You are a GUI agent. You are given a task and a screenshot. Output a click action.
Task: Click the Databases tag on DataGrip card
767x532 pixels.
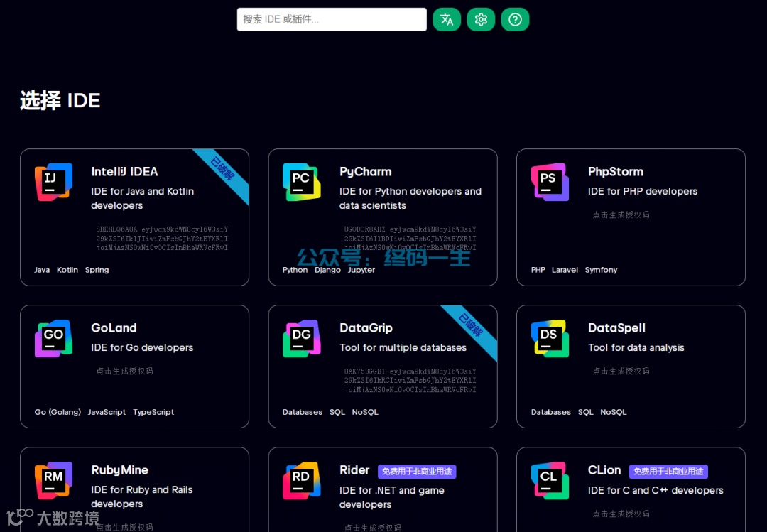[303, 412]
